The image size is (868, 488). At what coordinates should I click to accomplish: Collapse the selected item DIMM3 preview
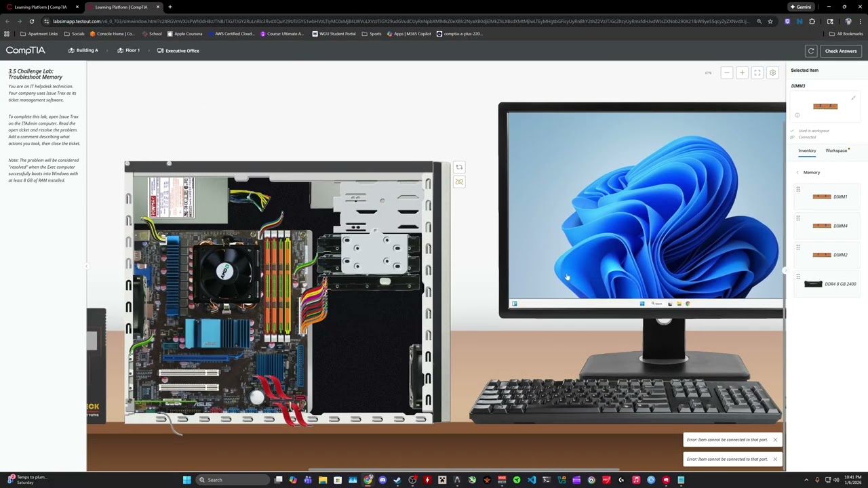point(853,98)
